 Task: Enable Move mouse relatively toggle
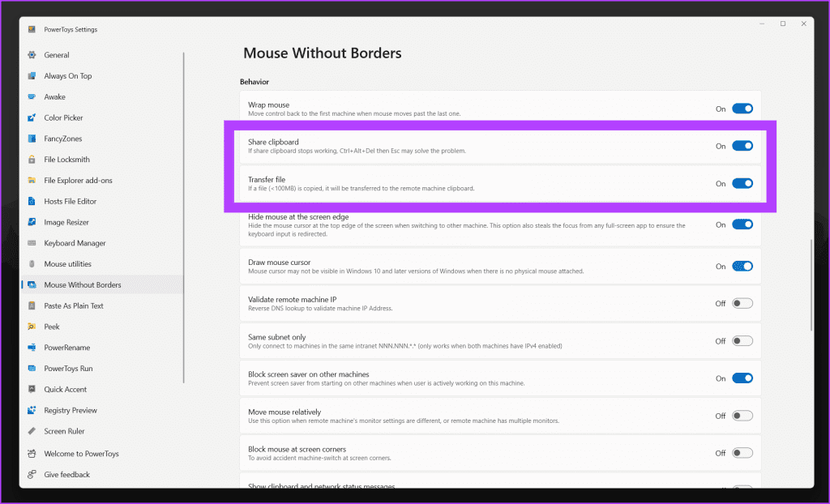(742, 416)
